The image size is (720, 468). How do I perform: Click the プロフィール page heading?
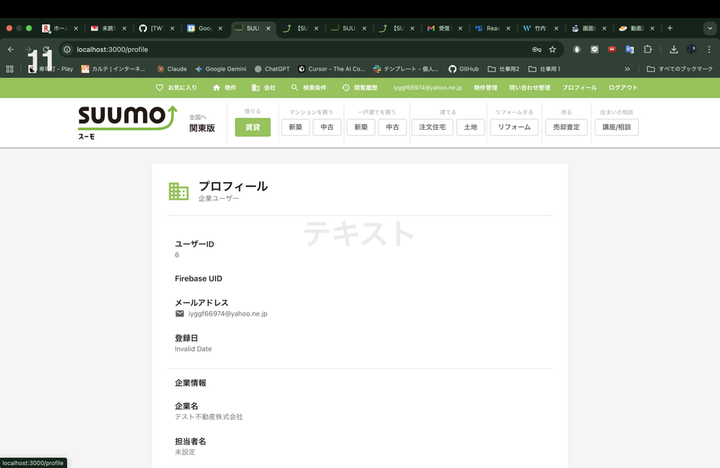[233, 186]
